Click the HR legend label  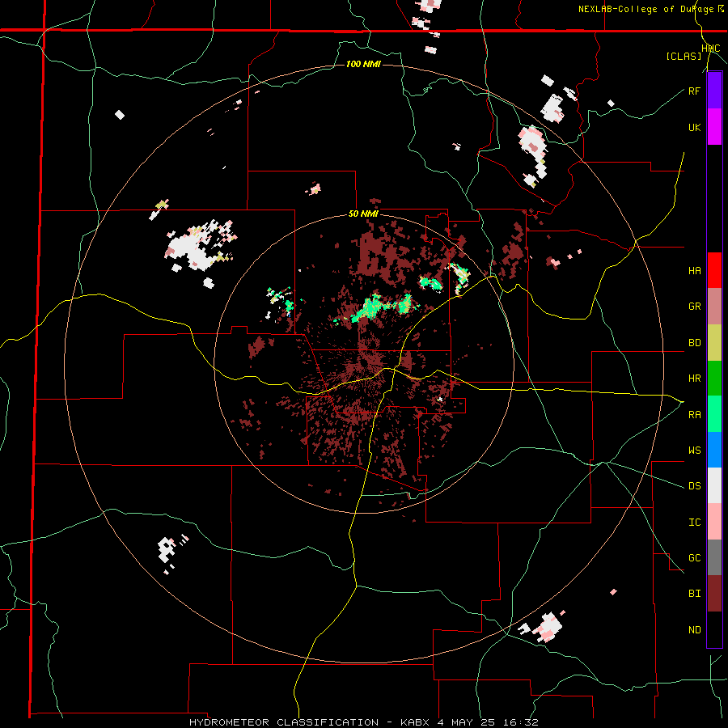tap(694, 379)
